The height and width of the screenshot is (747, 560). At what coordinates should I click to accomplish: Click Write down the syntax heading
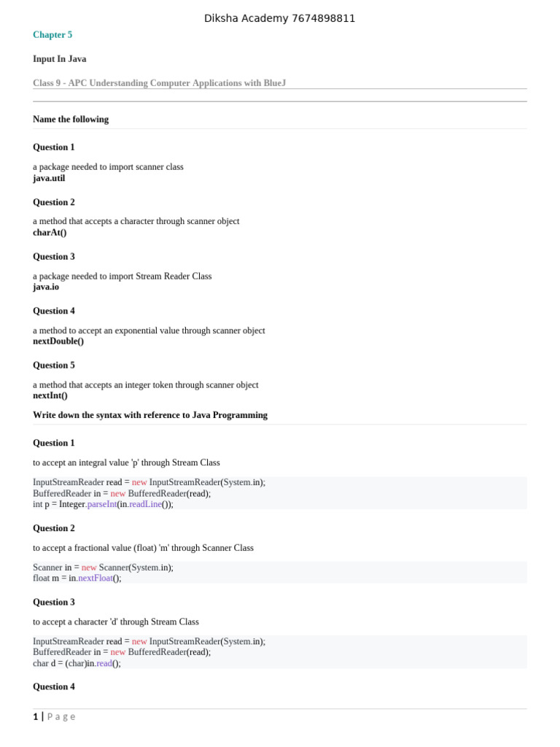[x=150, y=415]
